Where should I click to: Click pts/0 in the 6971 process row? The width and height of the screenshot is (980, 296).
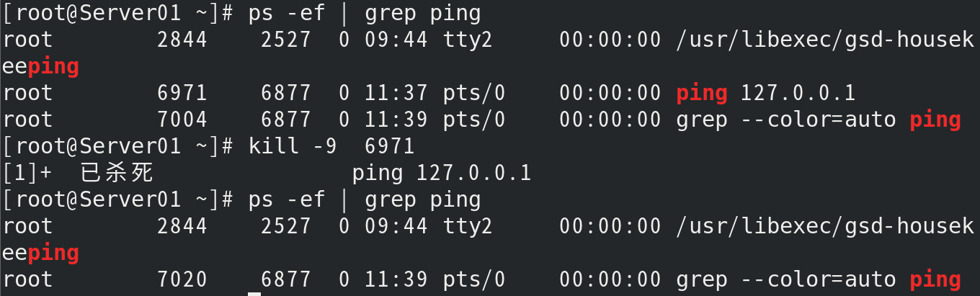474,93
